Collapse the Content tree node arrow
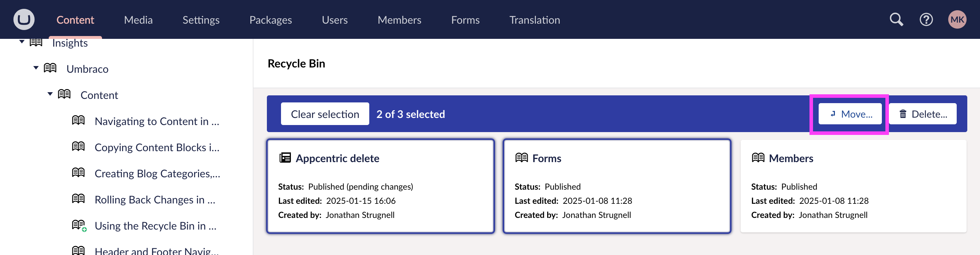This screenshot has height=255, width=980. click(50, 94)
